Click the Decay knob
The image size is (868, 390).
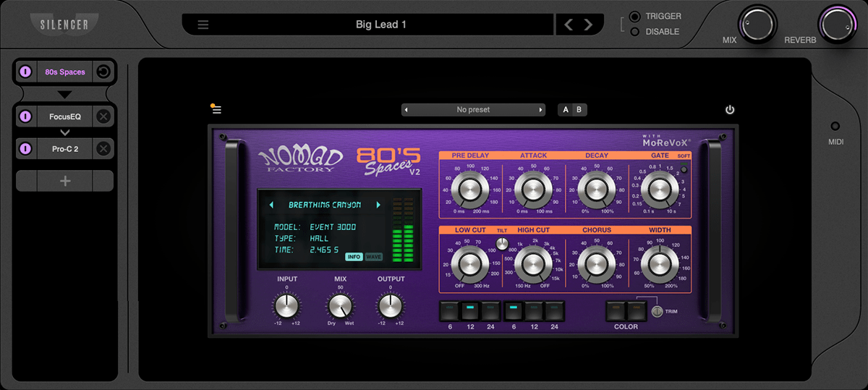click(597, 190)
